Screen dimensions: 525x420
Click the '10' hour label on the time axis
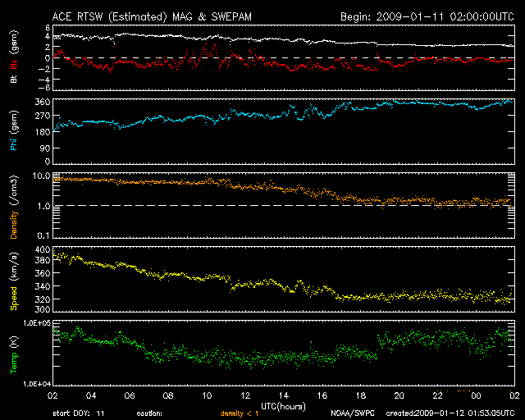click(x=207, y=396)
